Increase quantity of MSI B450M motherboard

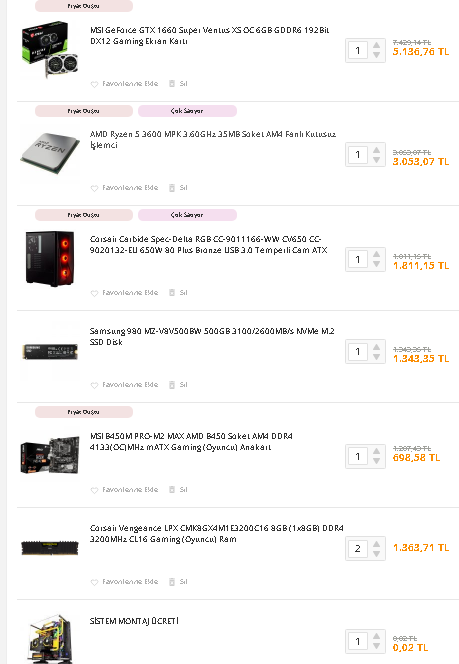pos(376,451)
